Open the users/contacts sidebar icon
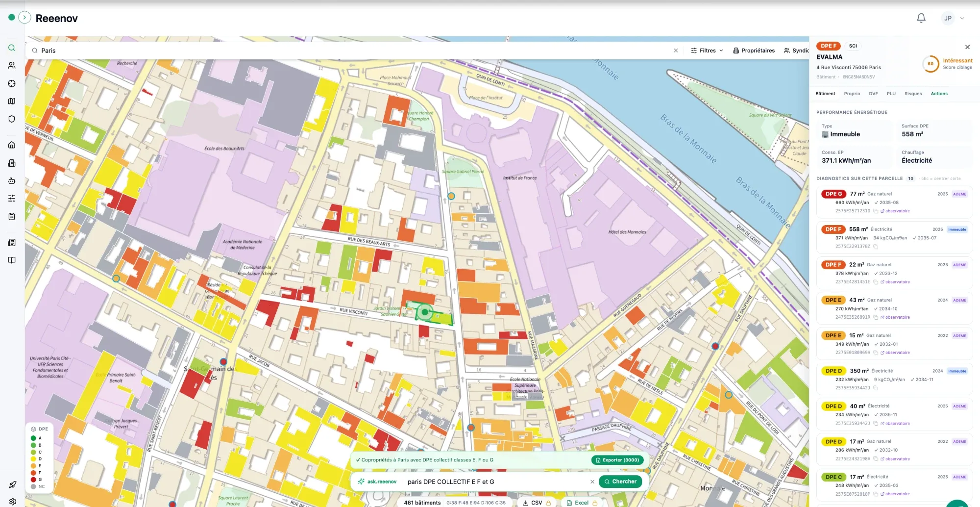 [x=12, y=66]
